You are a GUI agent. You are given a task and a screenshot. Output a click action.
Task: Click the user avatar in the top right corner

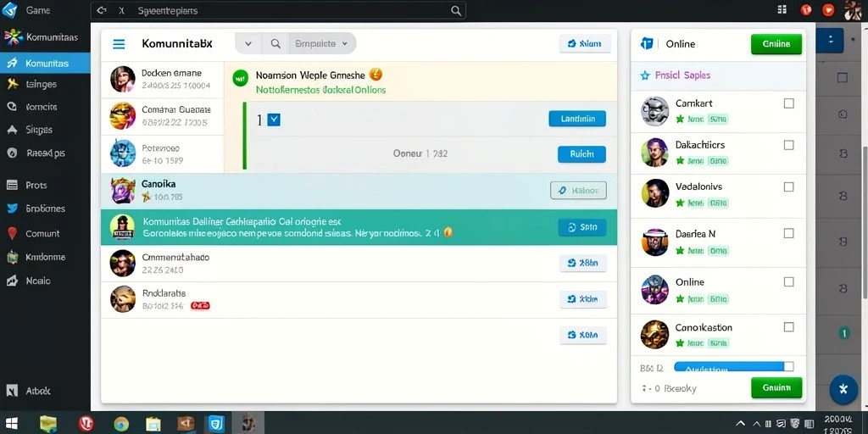tap(853, 10)
